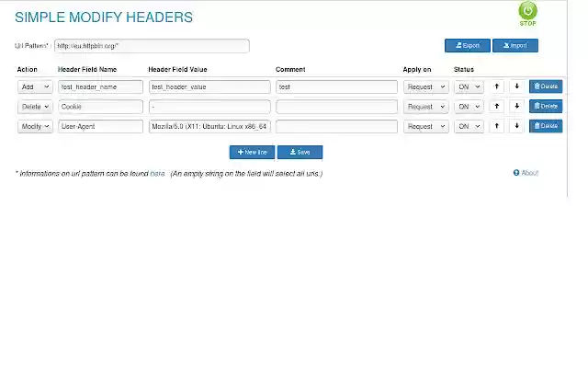588x368 pixels.
Task: Open the Delete action dropdown
Action: 35,107
